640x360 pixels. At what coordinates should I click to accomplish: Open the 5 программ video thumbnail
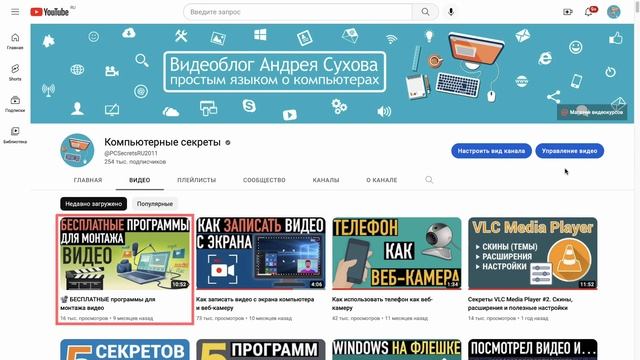click(261, 349)
